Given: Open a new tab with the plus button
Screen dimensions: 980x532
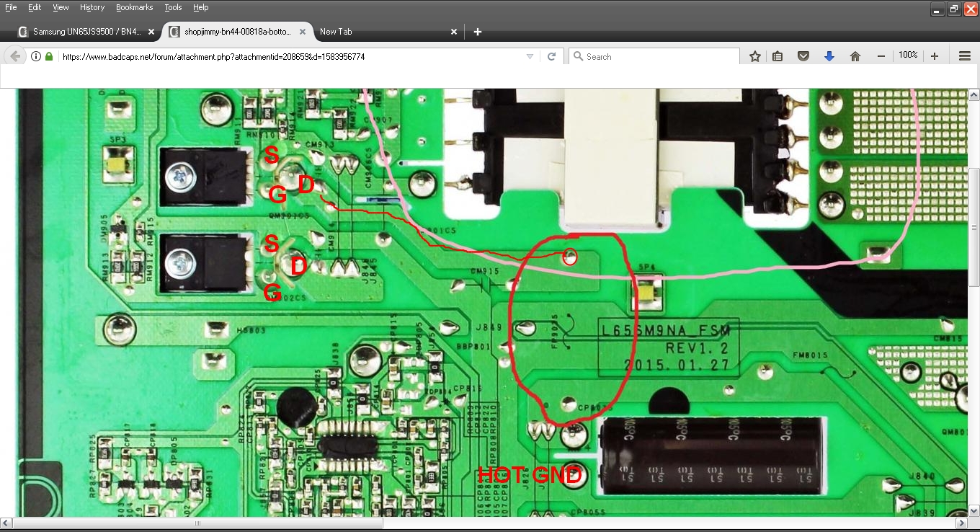Looking at the screenshot, I should tap(478, 32).
